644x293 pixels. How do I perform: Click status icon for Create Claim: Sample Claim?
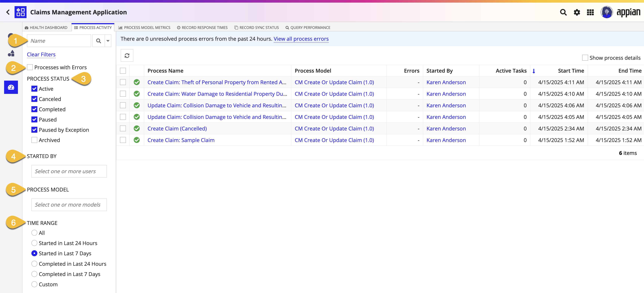(137, 140)
